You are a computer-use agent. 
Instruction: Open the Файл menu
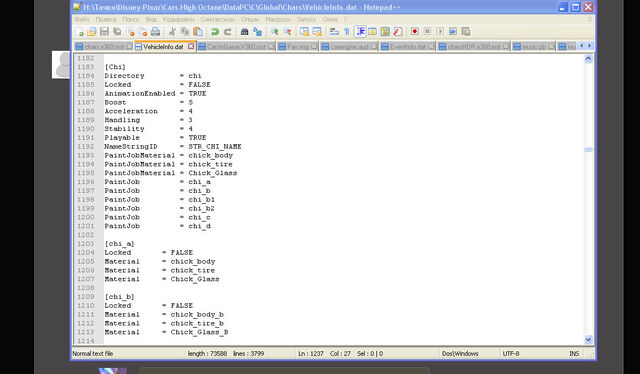[x=82, y=19]
